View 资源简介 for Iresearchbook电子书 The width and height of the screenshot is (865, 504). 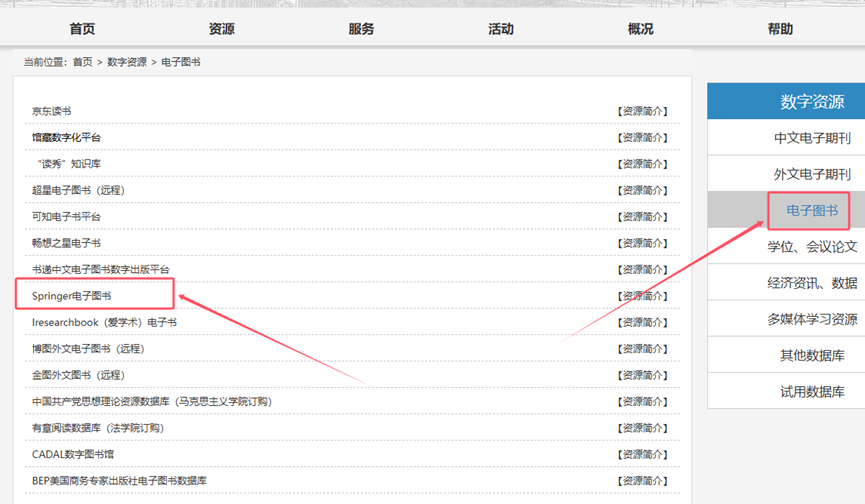click(x=643, y=323)
